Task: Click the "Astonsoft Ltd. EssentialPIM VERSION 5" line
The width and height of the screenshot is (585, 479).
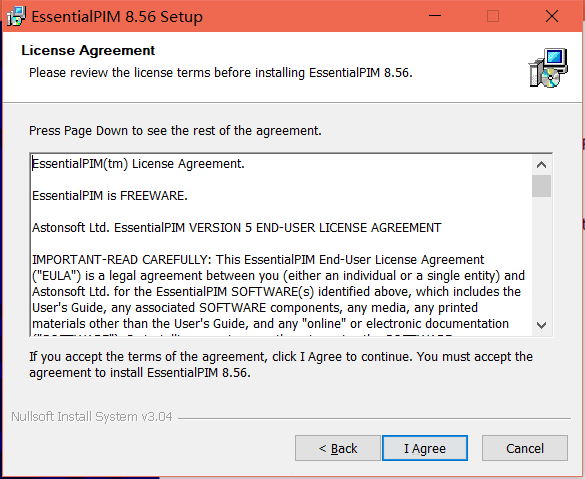Action: (237, 228)
